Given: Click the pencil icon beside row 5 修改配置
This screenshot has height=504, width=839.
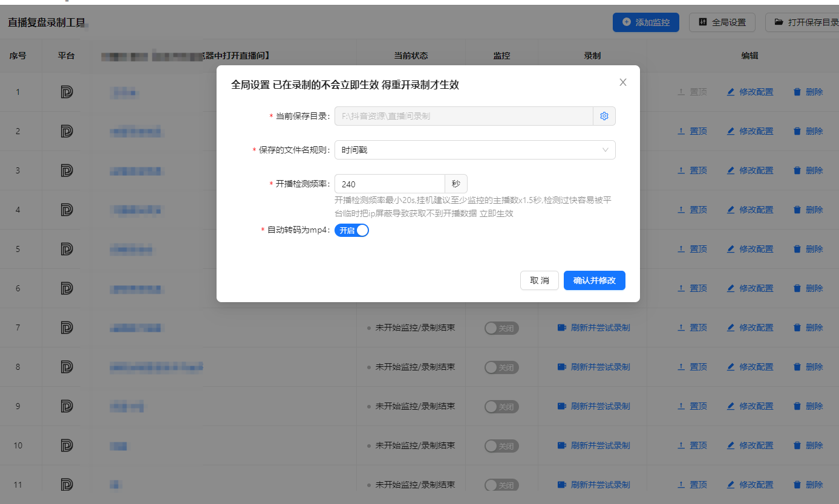Looking at the screenshot, I should coord(732,248).
